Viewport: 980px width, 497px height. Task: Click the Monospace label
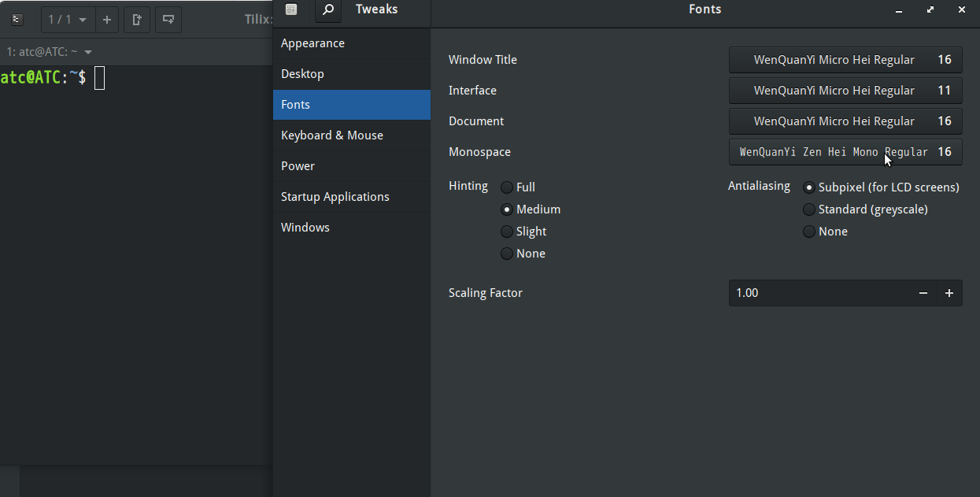coord(479,152)
